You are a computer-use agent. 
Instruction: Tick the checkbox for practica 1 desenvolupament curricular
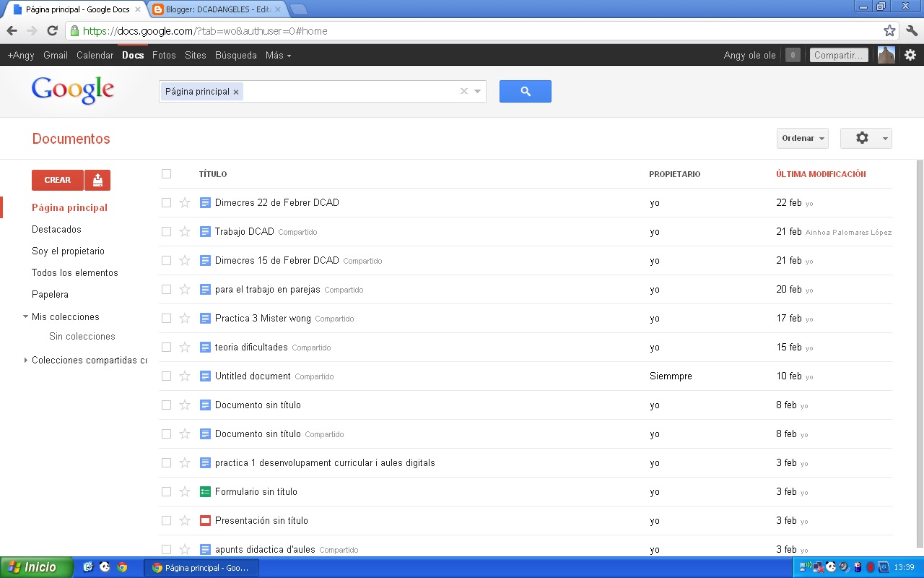coord(167,462)
